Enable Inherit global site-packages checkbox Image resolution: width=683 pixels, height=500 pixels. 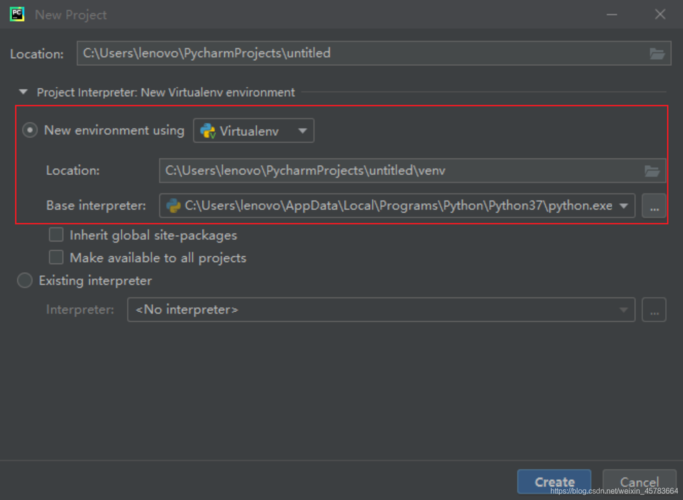(x=56, y=235)
